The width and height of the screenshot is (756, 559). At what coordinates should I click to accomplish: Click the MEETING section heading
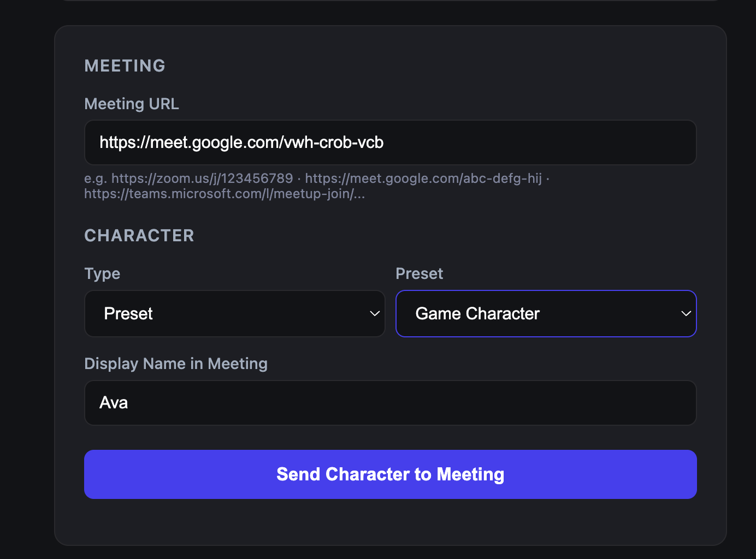[x=125, y=66]
